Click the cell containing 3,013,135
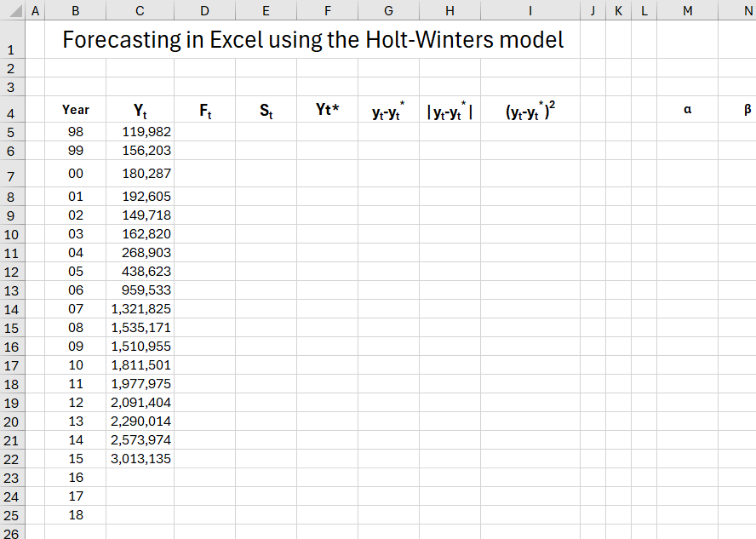This screenshot has width=756, height=539. coord(139,458)
